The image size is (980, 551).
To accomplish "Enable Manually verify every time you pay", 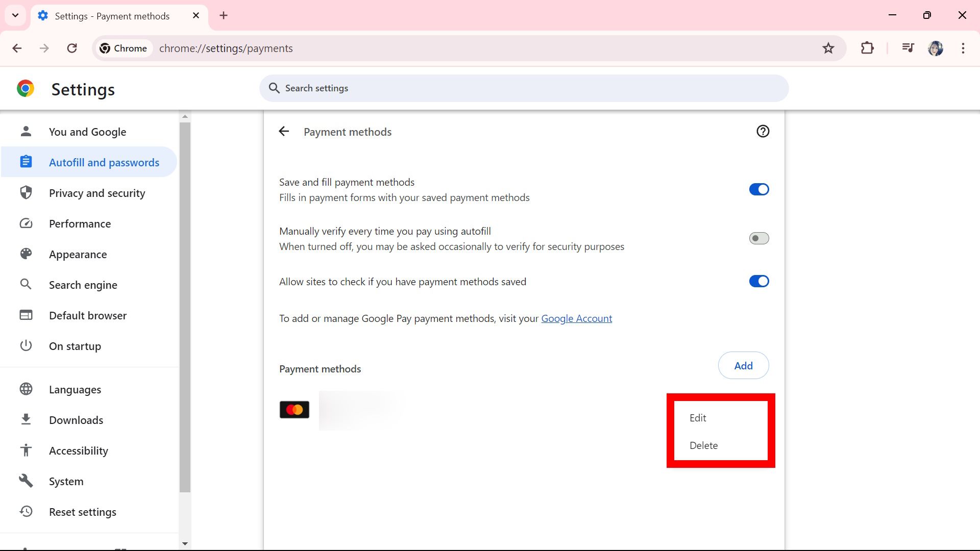I will point(759,238).
